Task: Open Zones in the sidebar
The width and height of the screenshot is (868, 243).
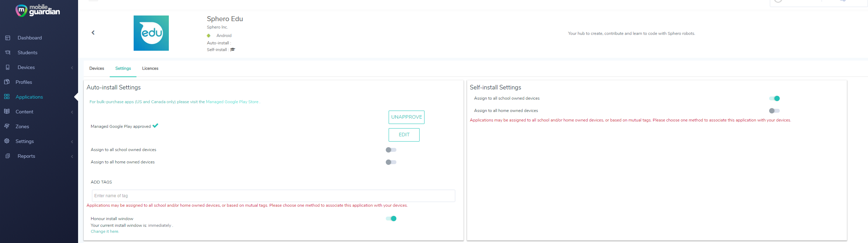Action: coord(22,126)
